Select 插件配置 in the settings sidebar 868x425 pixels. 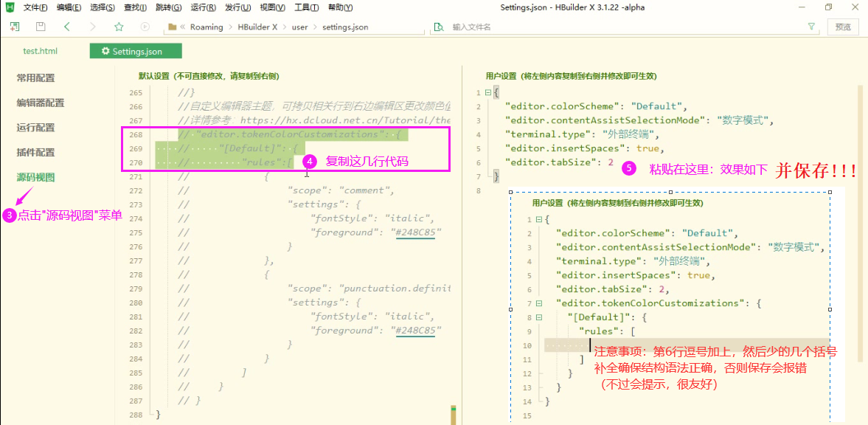36,153
